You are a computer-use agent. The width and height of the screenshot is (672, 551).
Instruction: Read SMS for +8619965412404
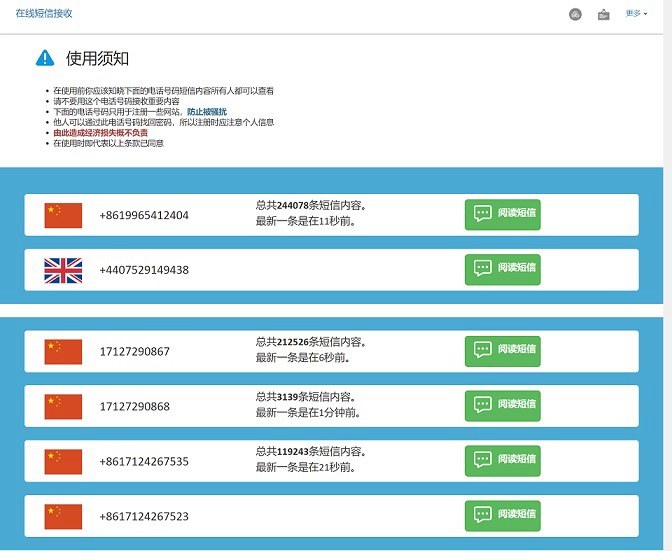[503, 215]
